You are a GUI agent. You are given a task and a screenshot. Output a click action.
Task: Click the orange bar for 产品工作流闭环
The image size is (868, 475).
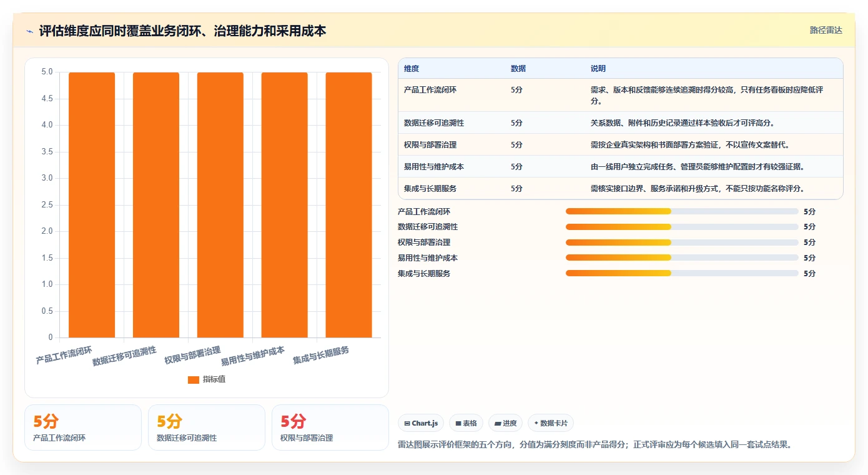click(x=92, y=205)
